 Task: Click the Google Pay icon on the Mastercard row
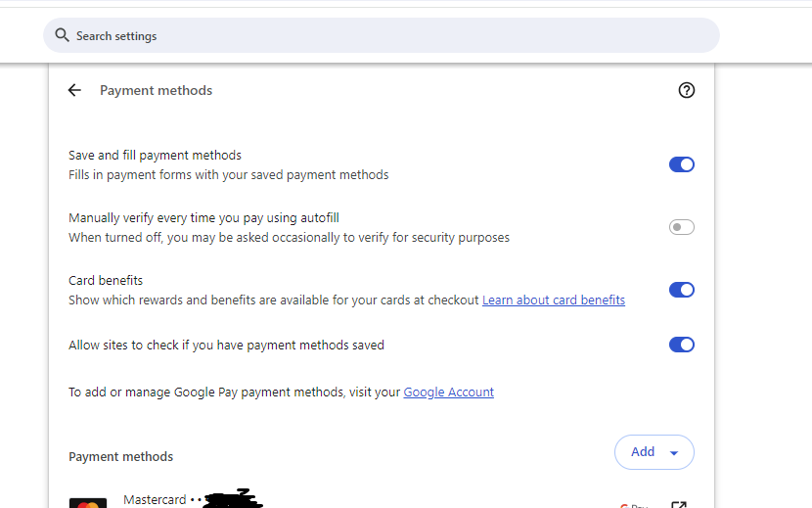pos(634,505)
